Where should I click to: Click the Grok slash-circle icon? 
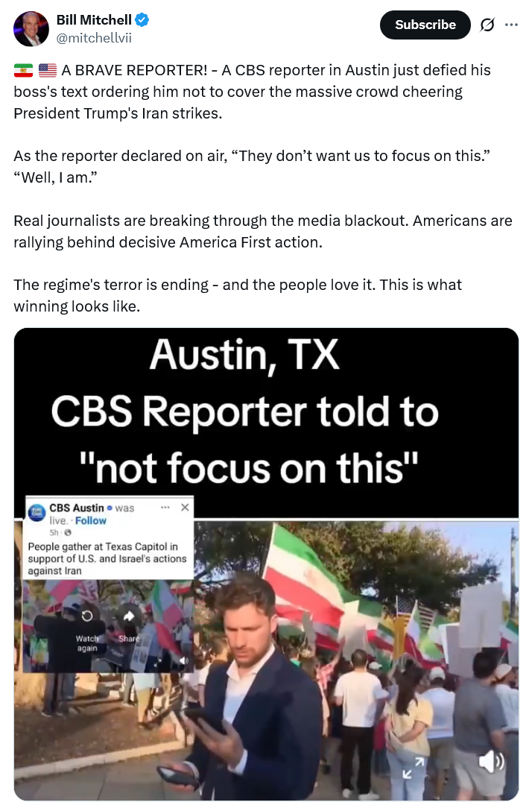(x=487, y=25)
